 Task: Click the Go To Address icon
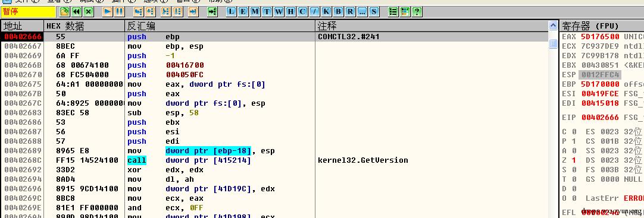[x=212, y=11]
